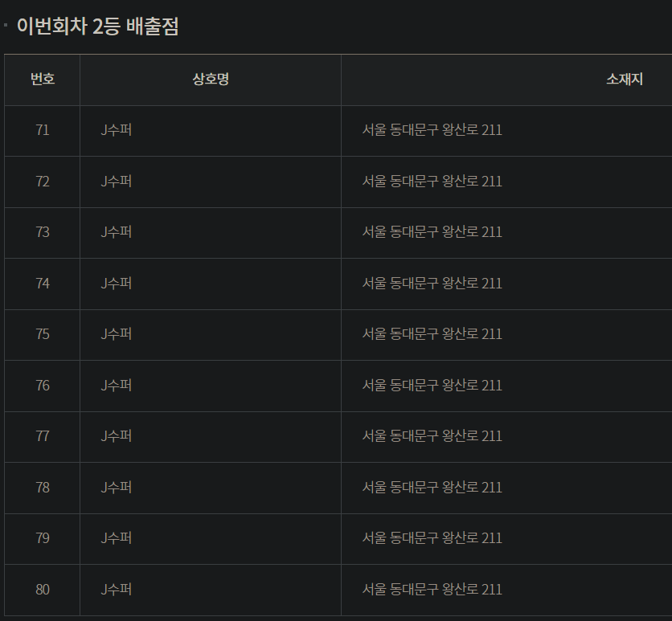Screen dimensions: 672x621
Task: Click J수퍼 store name in row 78
Action: click(x=117, y=488)
